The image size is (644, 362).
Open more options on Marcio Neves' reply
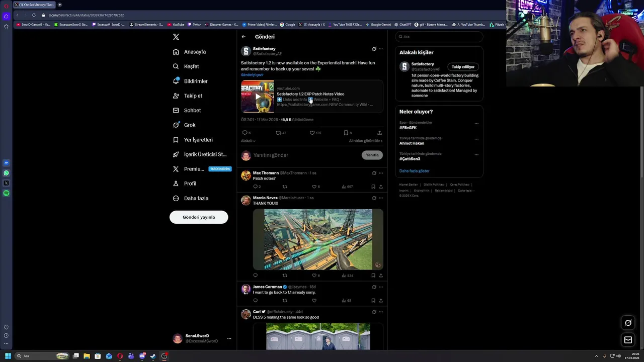point(381,198)
